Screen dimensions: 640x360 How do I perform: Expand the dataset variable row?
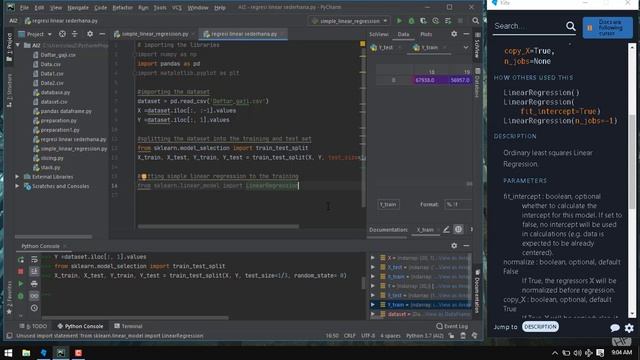coord(373,314)
